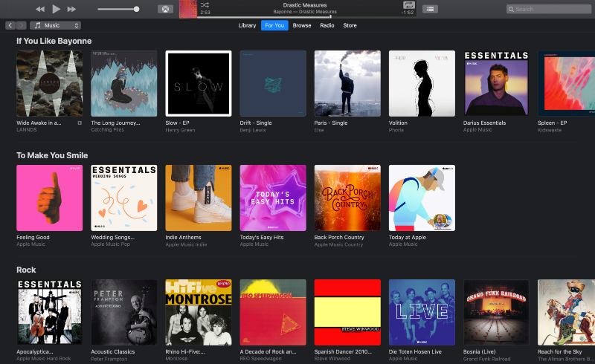
Task: Go back with the left chevron button
Action: 10,25
